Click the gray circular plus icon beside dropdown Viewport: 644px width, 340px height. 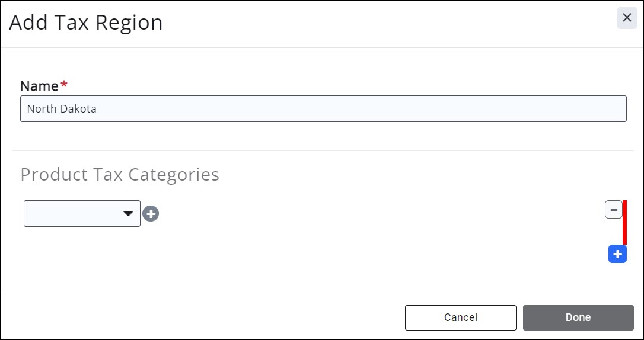[151, 214]
